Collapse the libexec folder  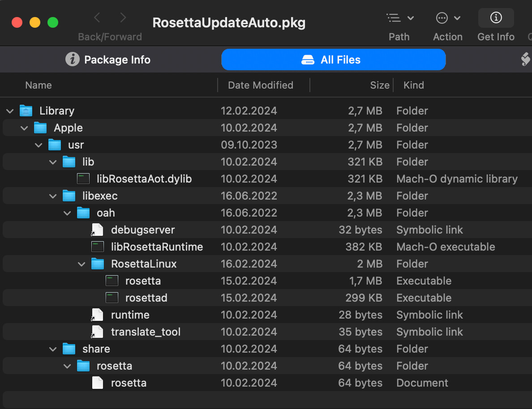coord(53,196)
